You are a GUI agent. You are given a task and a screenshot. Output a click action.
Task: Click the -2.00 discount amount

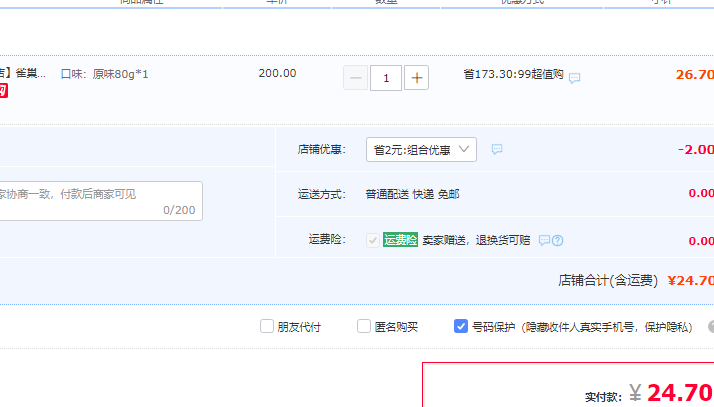pos(696,149)
